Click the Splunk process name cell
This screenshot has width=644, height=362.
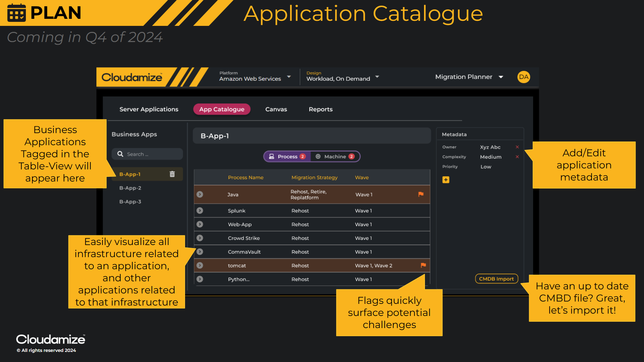click(237, 211)
